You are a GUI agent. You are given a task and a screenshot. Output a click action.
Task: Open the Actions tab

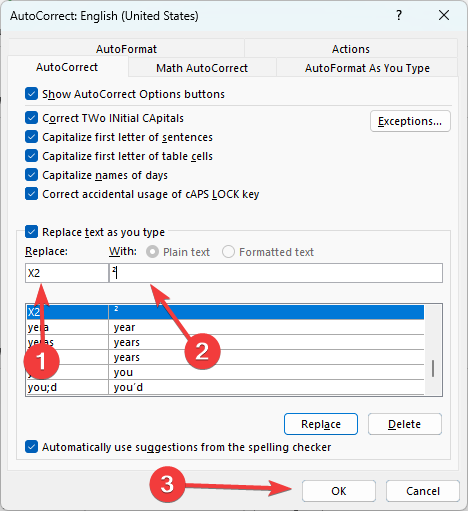[351, 49]
